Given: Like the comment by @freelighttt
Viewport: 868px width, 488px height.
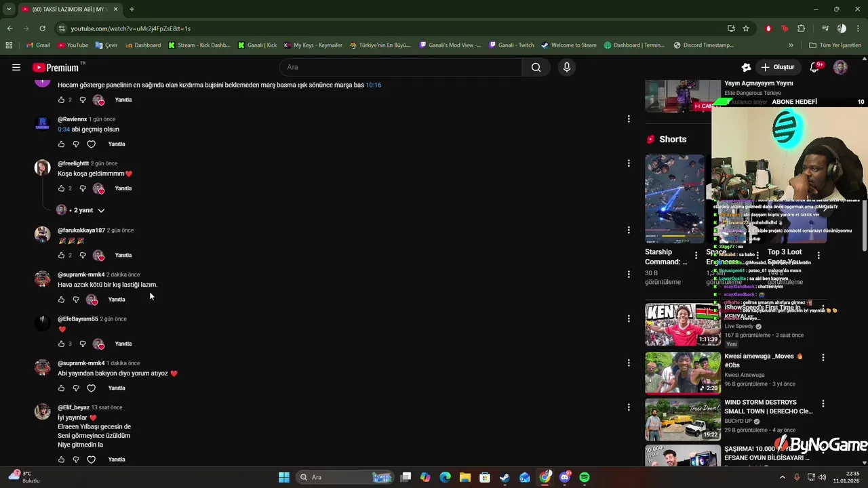Looking at the screenshot, I should coord(61,188).
